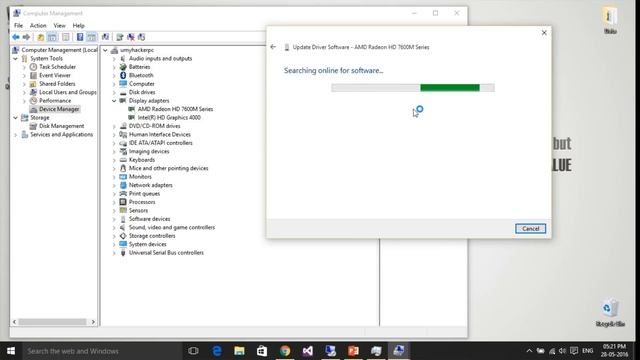The height and width of the screenshot is (360, 640).
Task: Expand IDE ATA/ATAPI controllers category
Action: click(x=114, y=143)
